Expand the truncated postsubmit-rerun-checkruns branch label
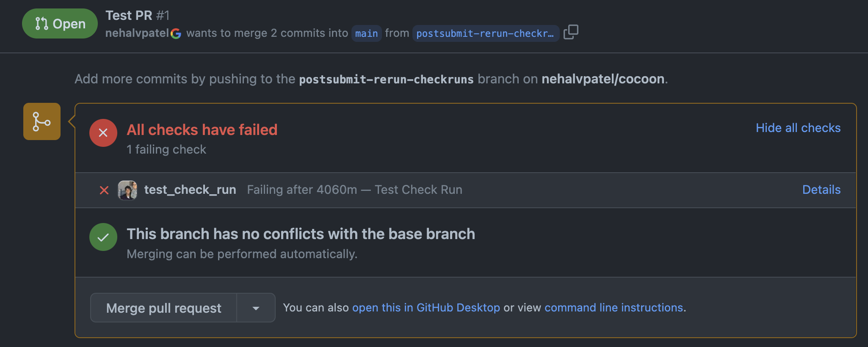The height and width of the screenshot is (347, 868). pos(485,33)
